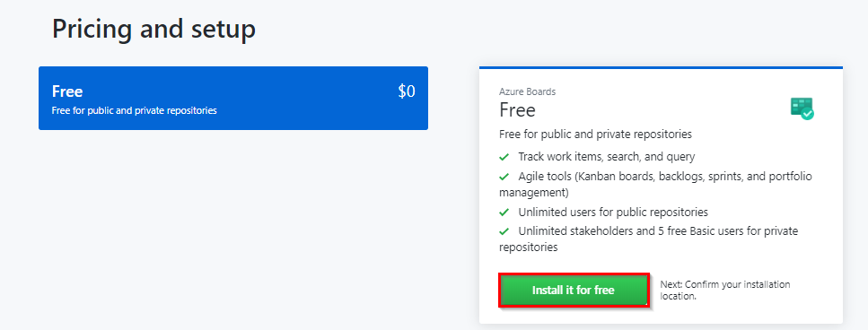Select the blue Free plan card

(233, 99)
